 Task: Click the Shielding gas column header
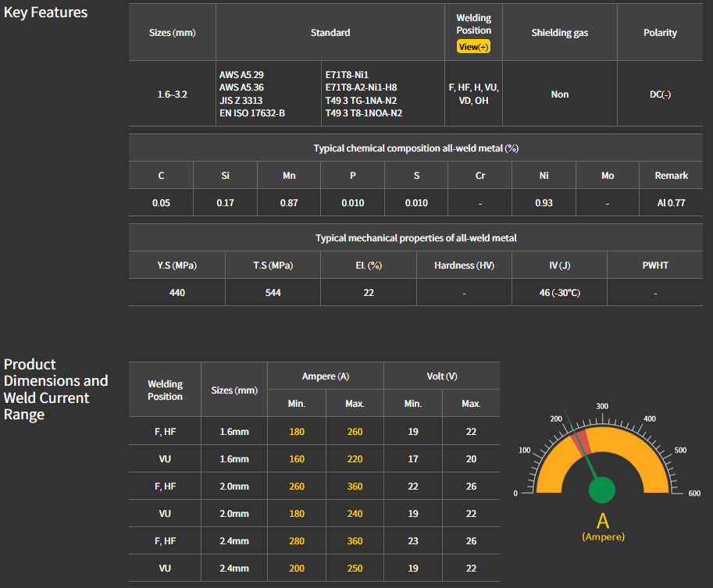pos(560,33)
